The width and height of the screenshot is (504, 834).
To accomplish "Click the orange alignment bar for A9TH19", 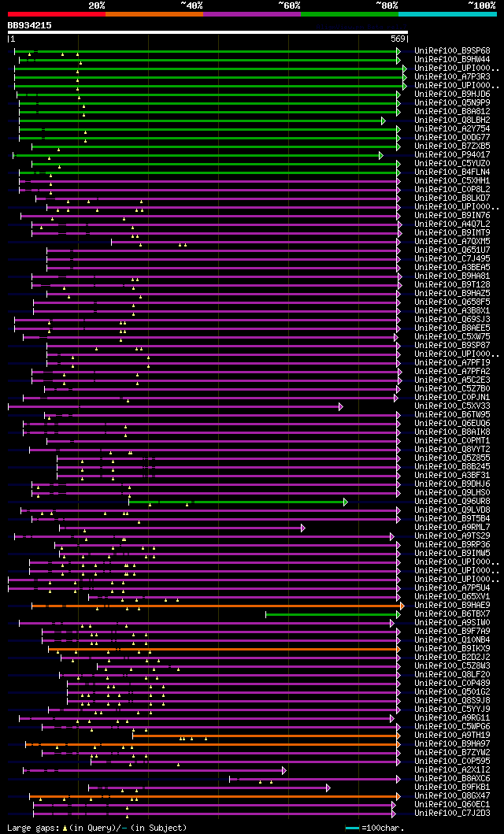I will point(266,736).
